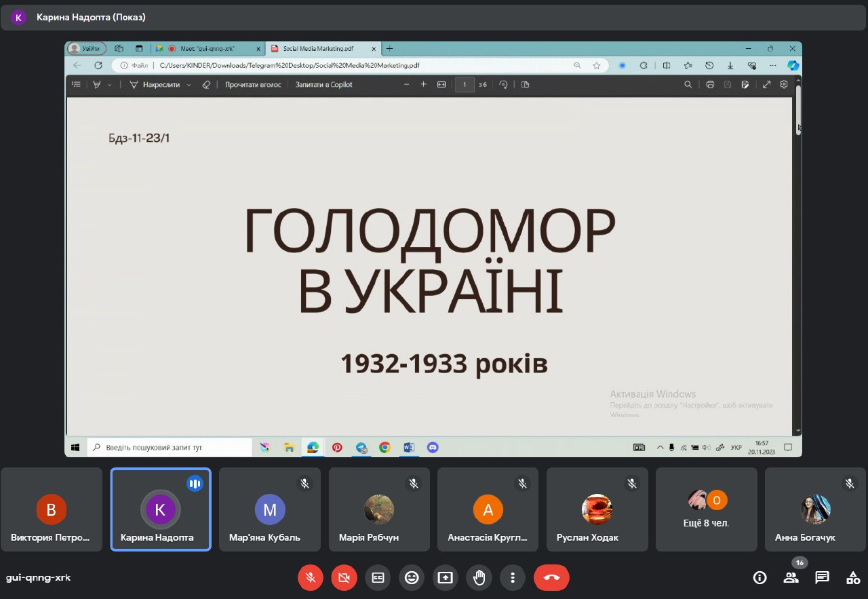Toggle the PDF table of contents

coord(77,85)
